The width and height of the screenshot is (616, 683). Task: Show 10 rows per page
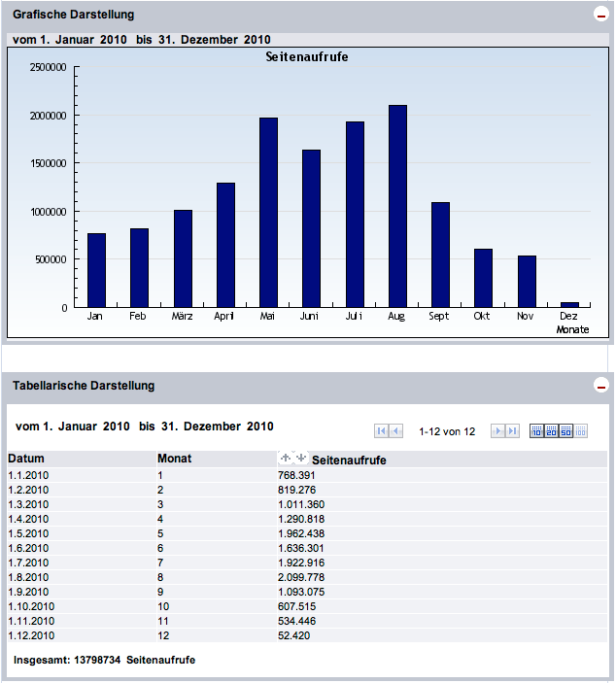coord(536,431)
